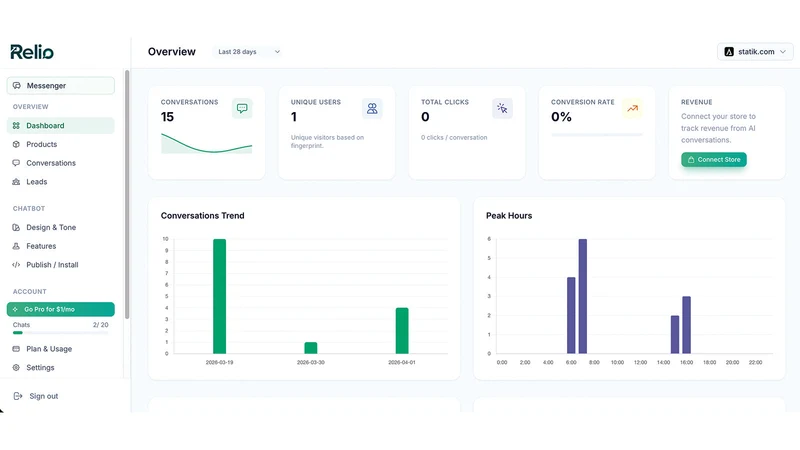
Task: Go to Publish / Install
Action: [61, 265]
